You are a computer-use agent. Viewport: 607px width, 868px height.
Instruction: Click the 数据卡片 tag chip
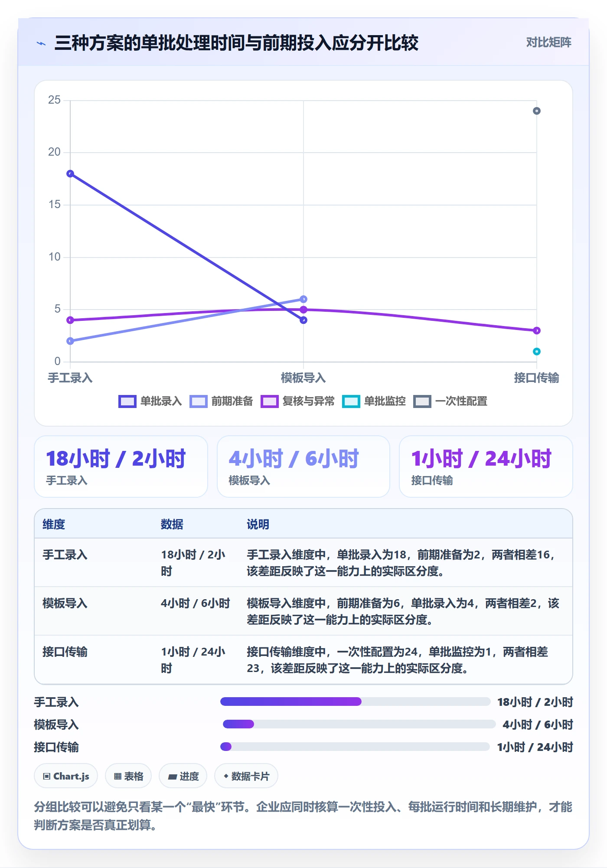(246, 776)
